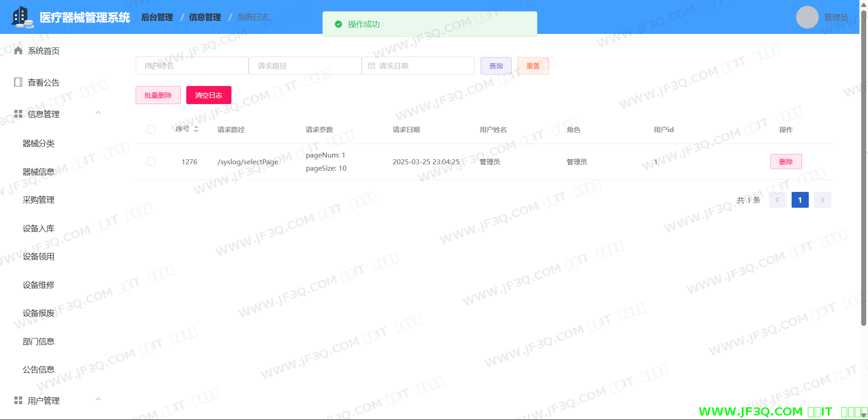Open 设备维修 menu item

pyautogui.click(x=38, y=285)
